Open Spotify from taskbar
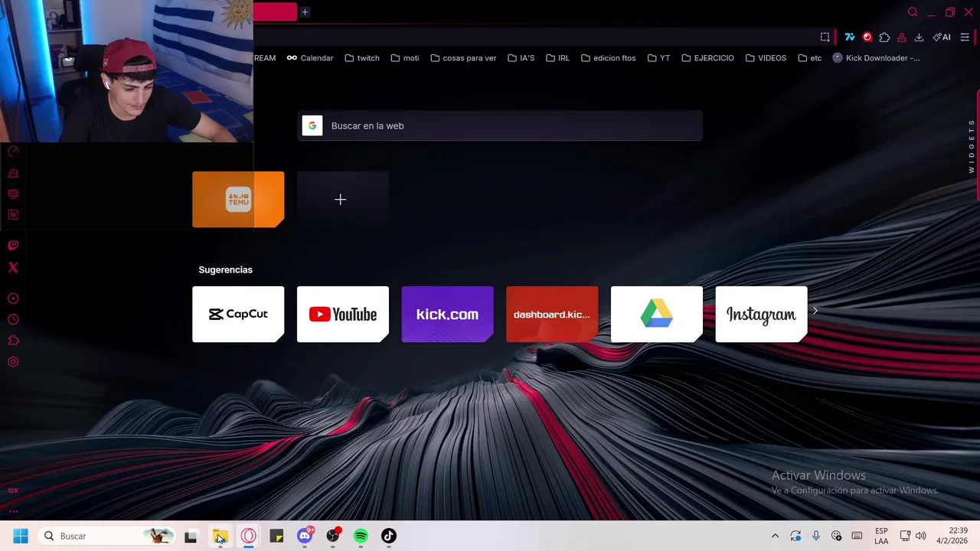 click(x=361, y=536)
